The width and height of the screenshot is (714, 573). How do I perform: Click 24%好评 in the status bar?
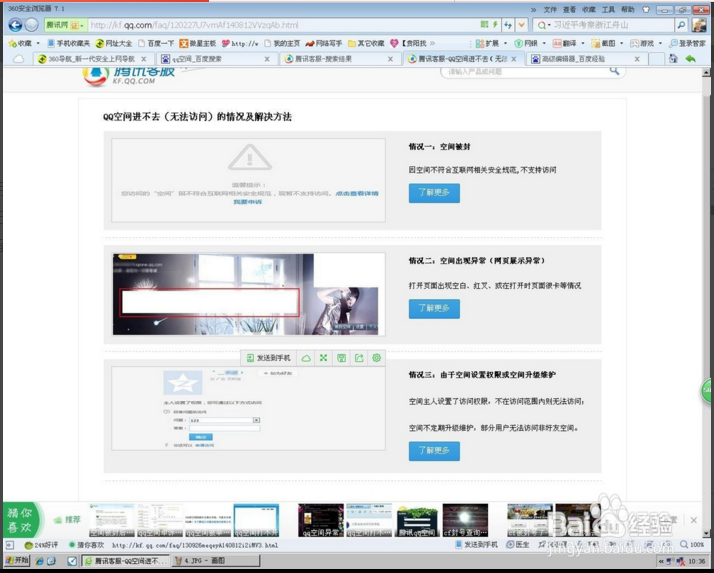click(x=42, y=545)
